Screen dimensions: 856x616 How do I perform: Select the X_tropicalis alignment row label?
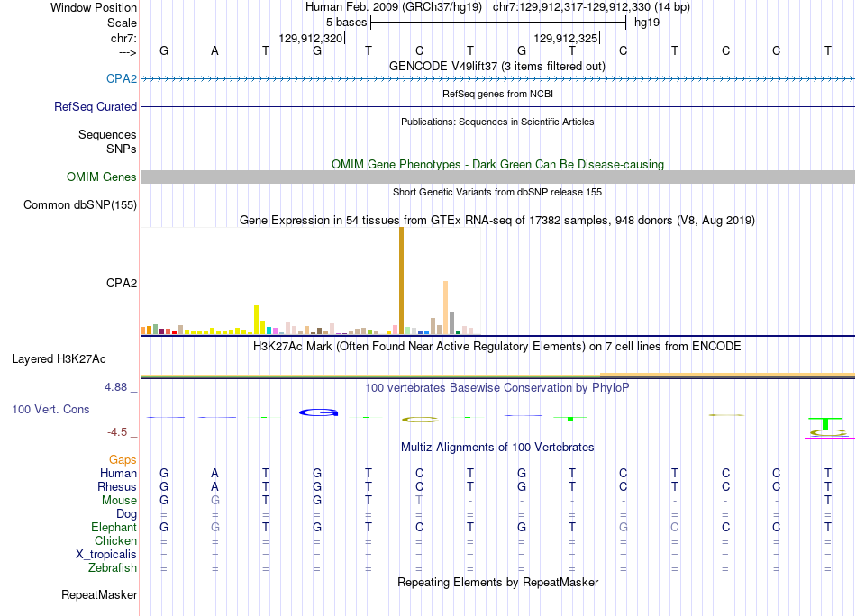pyautogui.click(x=106, y=555)
